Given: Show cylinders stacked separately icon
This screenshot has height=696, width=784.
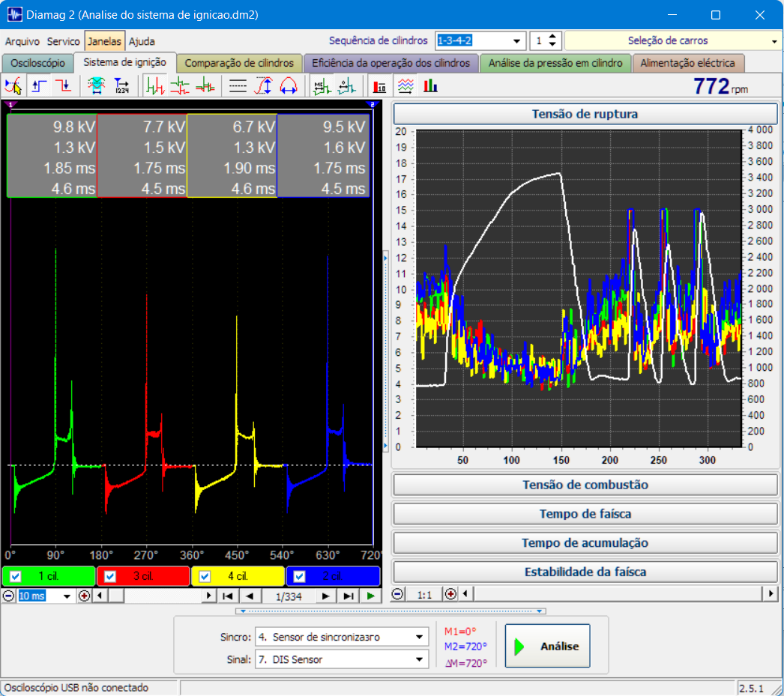Looking at the screenshot, I should tap(180, 86).
